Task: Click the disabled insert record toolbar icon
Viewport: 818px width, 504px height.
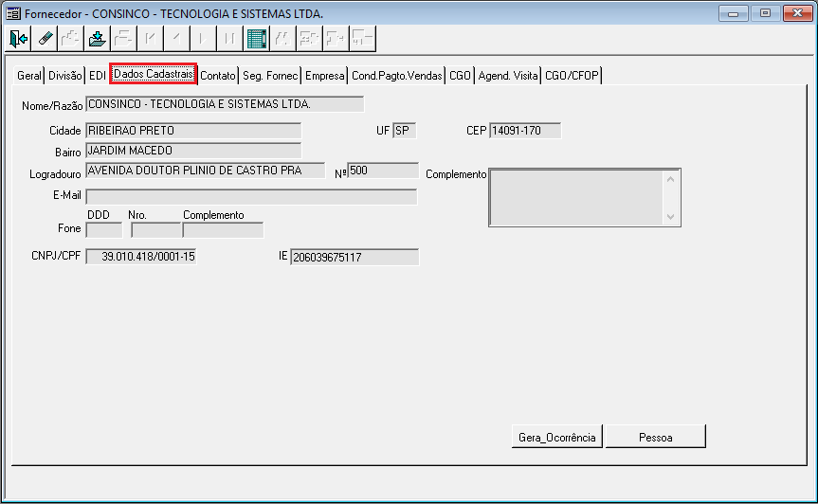Action: tap(71, 39)
